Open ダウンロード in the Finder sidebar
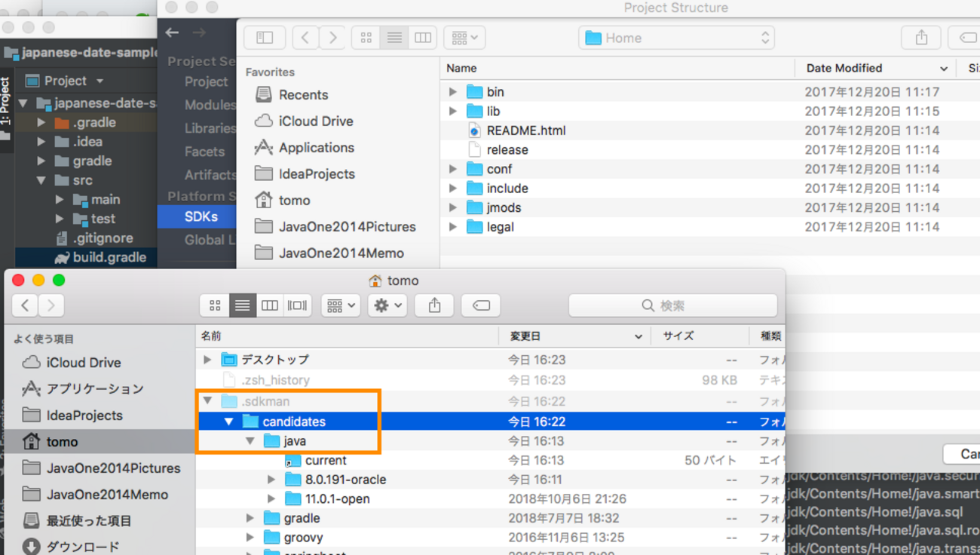 (71, 547)
